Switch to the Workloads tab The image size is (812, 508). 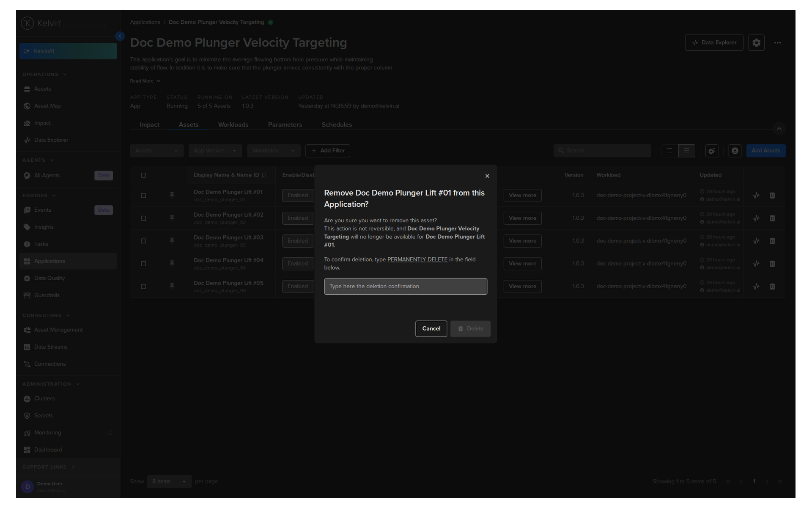pos(233,125)
